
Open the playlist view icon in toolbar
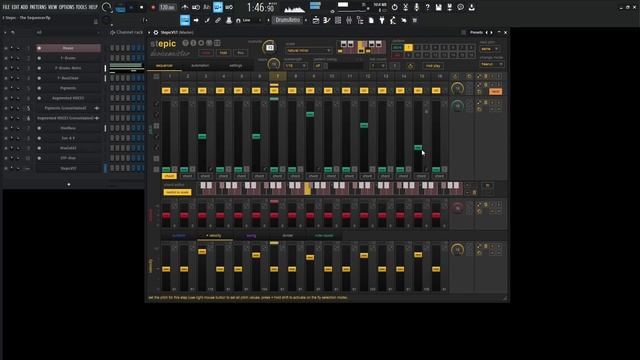316,20
